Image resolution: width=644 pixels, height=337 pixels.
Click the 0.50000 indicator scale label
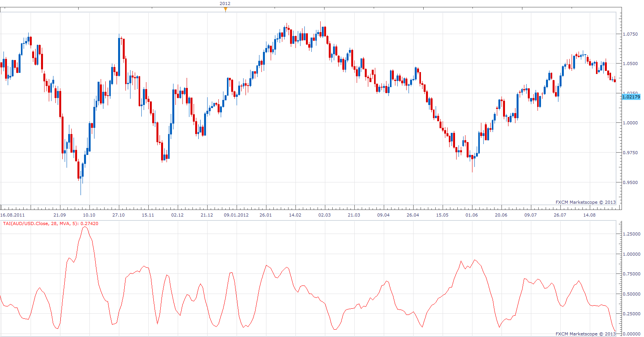click(631, 294)
